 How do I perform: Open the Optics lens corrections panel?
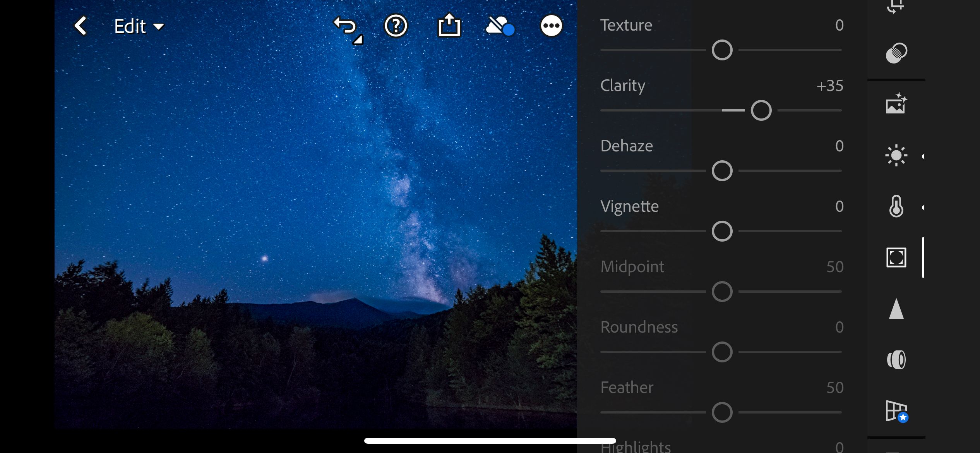[896, 359]
